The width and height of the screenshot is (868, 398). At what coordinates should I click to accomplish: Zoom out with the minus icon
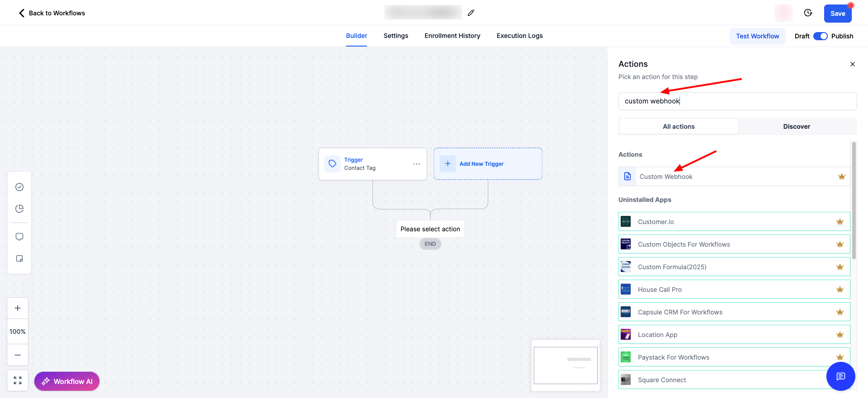tap(18, 355)
